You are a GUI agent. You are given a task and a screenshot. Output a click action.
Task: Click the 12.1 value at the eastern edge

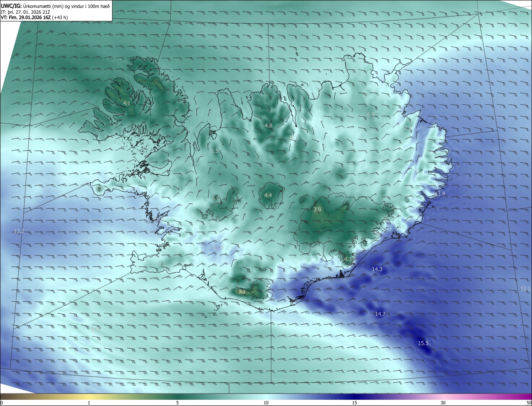pyautogui.click(x=526, y=289)
